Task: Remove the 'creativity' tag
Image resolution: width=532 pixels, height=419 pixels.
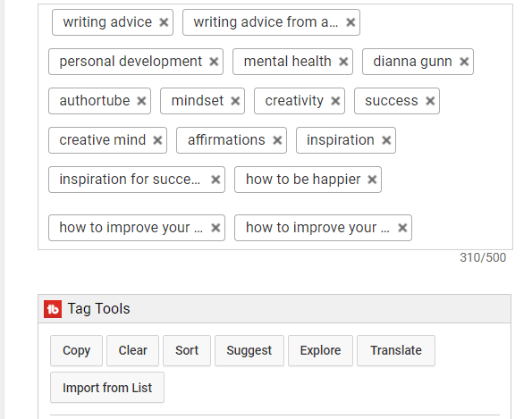Action: pyautogui.click(x=335, y=101)
